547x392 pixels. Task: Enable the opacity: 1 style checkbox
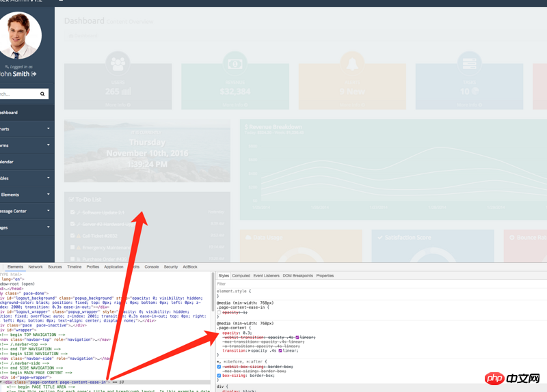pos(219,312)
